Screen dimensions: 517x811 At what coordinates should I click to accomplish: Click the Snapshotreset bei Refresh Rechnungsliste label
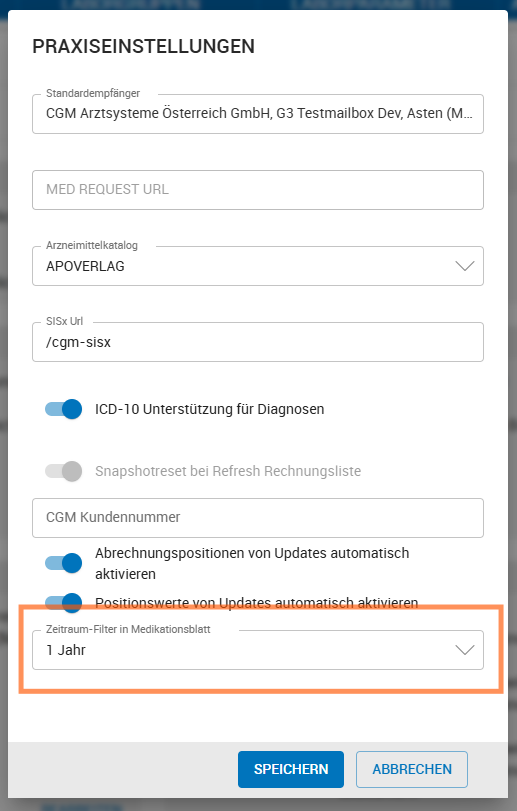(228, 471)
